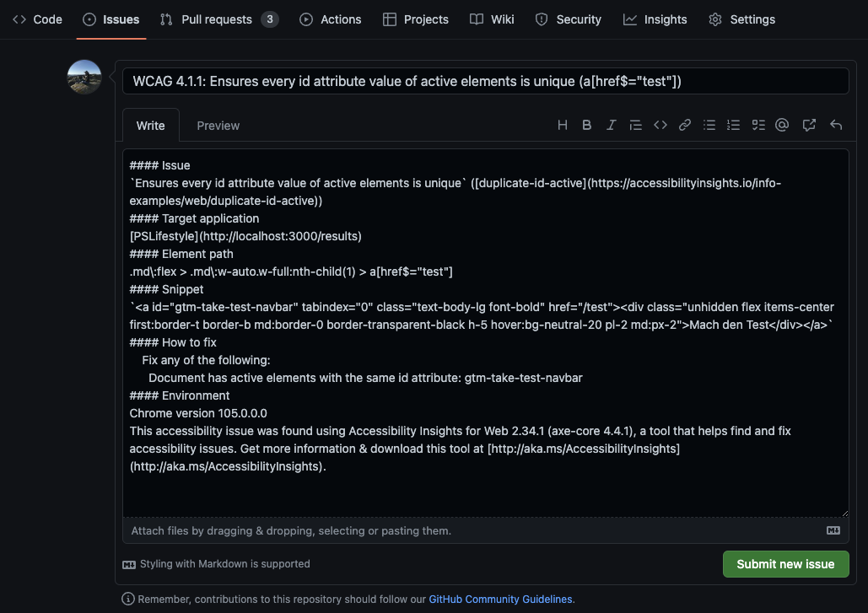Click the info icon beside the contributions reminder
This screenshot has width=868, height=613.
click(128, 599)
